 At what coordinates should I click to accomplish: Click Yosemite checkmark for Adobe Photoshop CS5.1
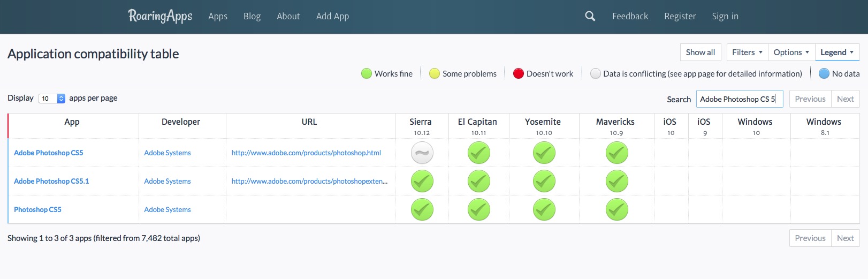(544, 181)
